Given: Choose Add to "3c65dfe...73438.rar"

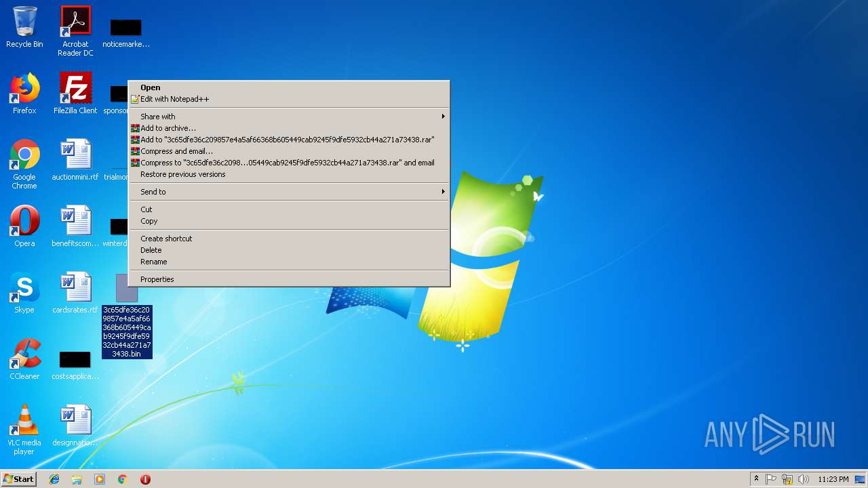Looking at the screenshot, I should click(x=289, y=140).
